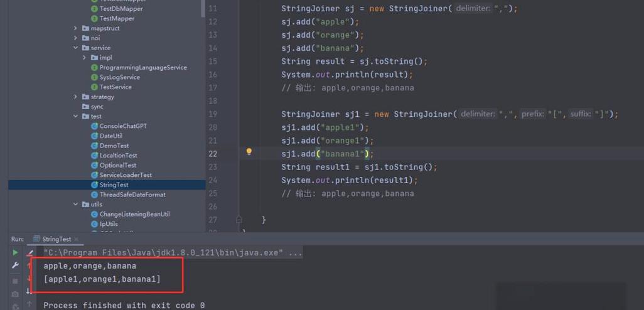Click the camera dump threads icon

[x=15, y=294]
